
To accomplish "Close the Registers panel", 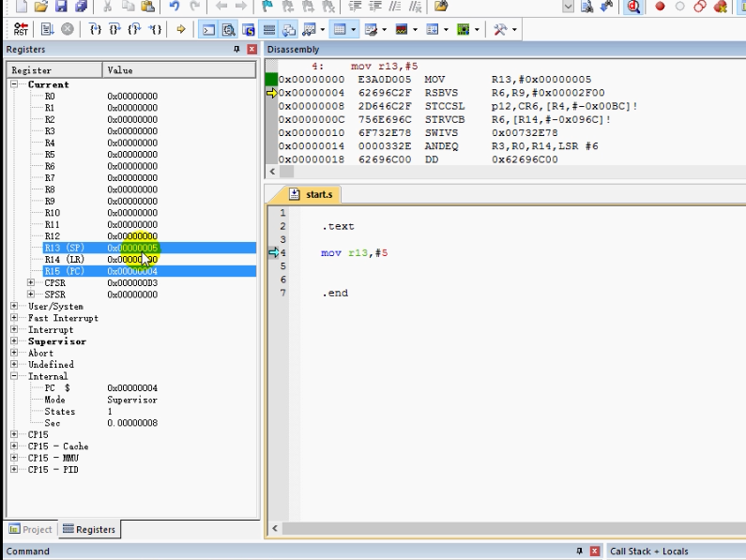I will (251, 49).
